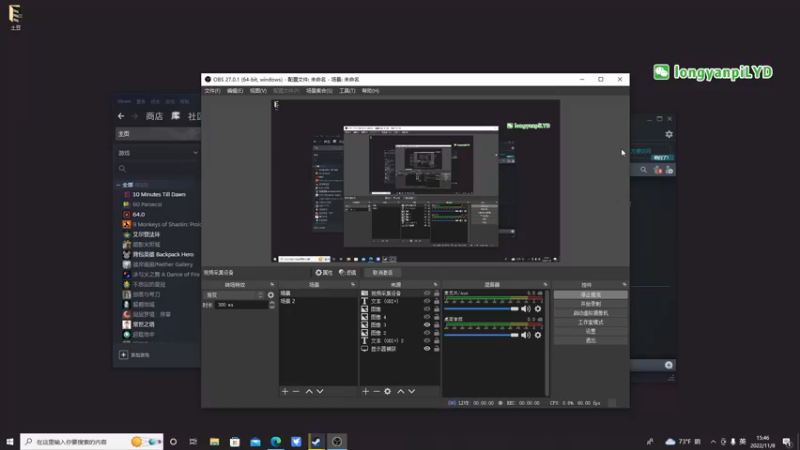The image size is (800, 450).
Task: Move selected source down in Sources panel
Action: click(412, 391)
